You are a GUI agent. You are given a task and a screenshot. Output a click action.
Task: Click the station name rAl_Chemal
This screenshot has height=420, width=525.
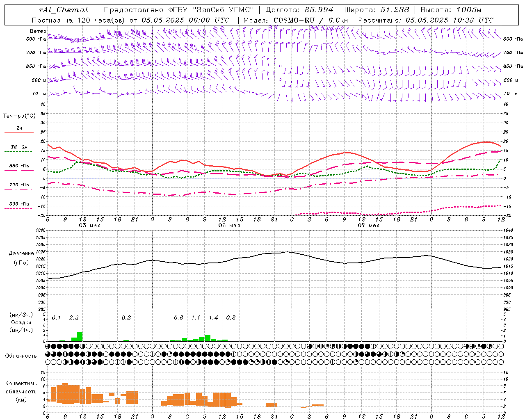(x=63, y=10)
